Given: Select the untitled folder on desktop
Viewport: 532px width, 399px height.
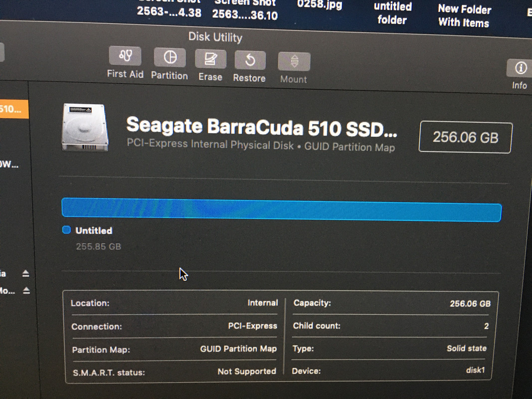Looking at the screenshot, I should click(392, 13).
